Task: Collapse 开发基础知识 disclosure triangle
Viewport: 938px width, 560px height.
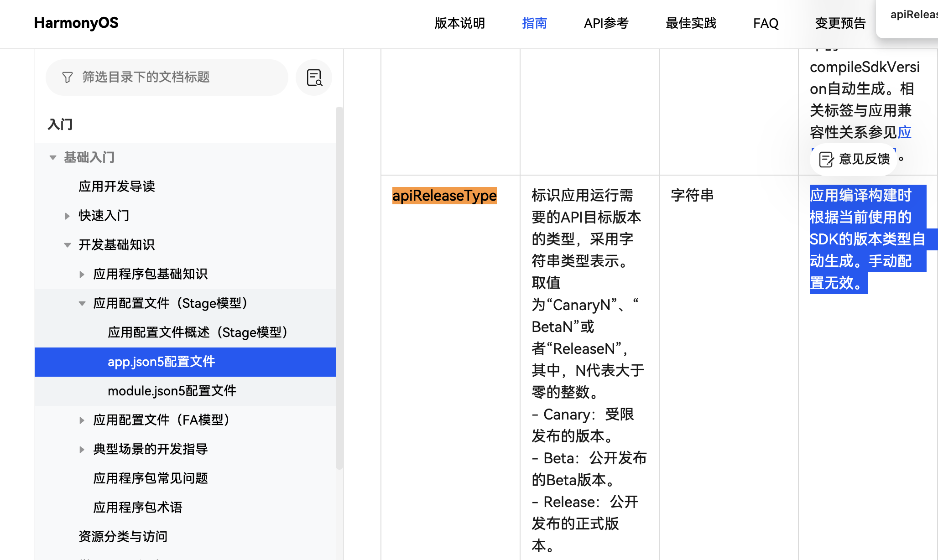Action: [68, 245]
